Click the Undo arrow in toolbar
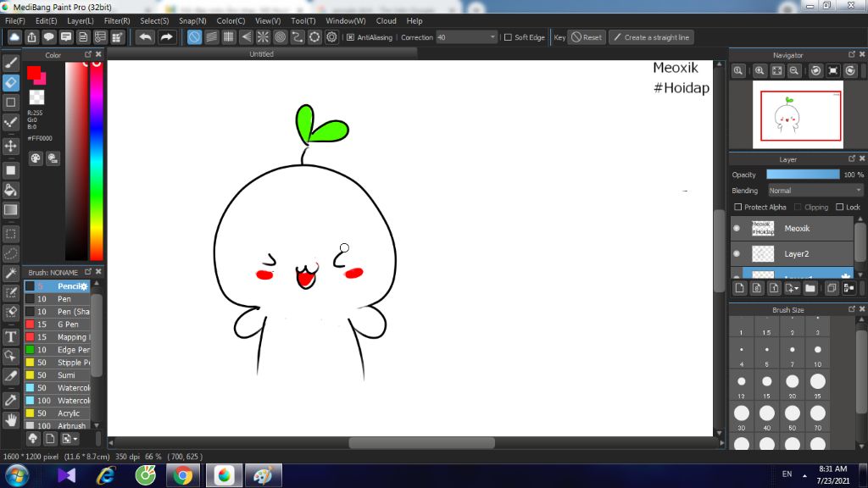Viewport: 868px width, 488px height. click(x=145, y=37)
